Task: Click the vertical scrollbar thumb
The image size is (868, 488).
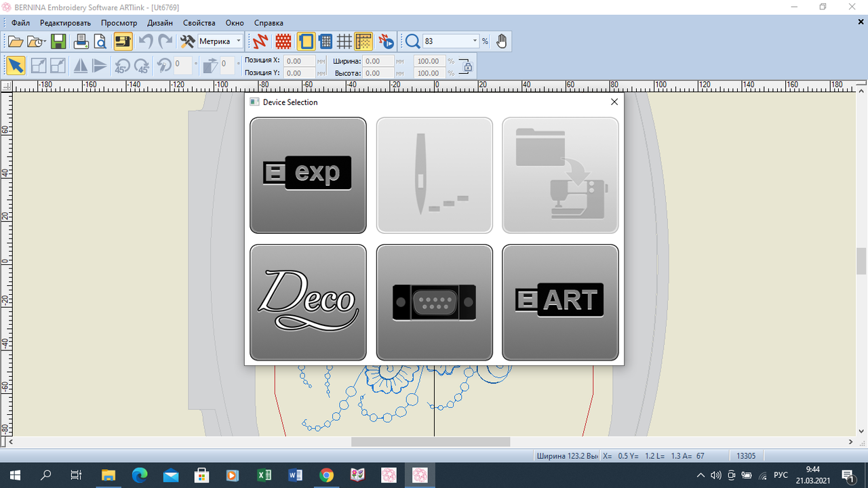Action: click(862, 261)
